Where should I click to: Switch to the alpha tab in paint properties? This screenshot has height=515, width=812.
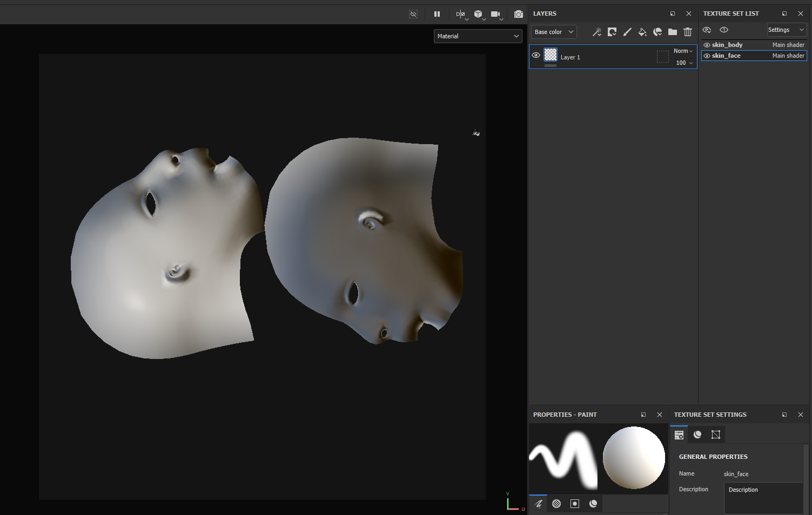556,504
